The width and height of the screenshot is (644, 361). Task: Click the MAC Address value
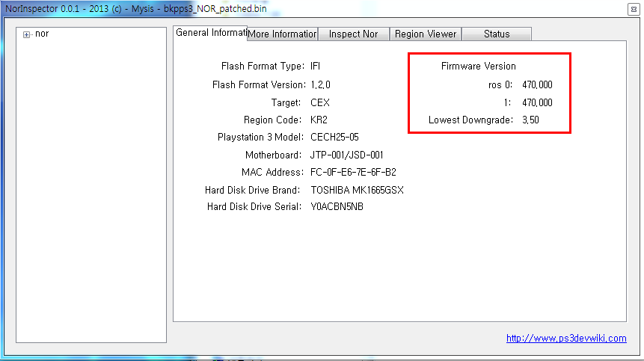point(353,172)
